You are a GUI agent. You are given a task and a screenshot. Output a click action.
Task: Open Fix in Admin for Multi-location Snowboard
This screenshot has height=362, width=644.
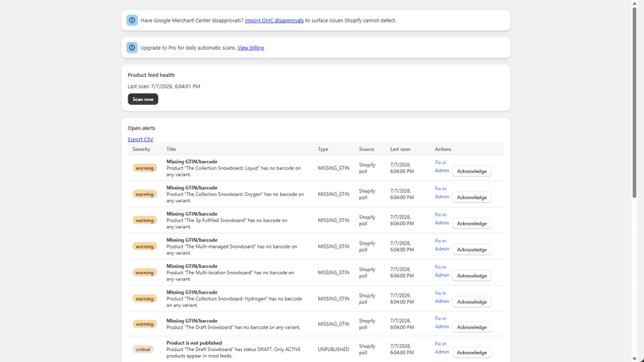point(442,271)
